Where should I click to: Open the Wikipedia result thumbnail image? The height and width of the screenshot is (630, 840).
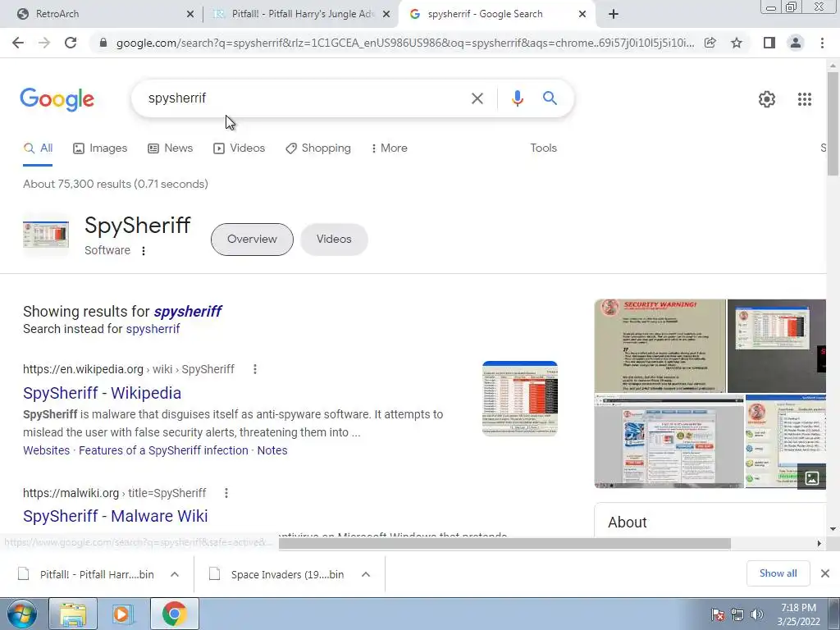click(x=519, y=399)
